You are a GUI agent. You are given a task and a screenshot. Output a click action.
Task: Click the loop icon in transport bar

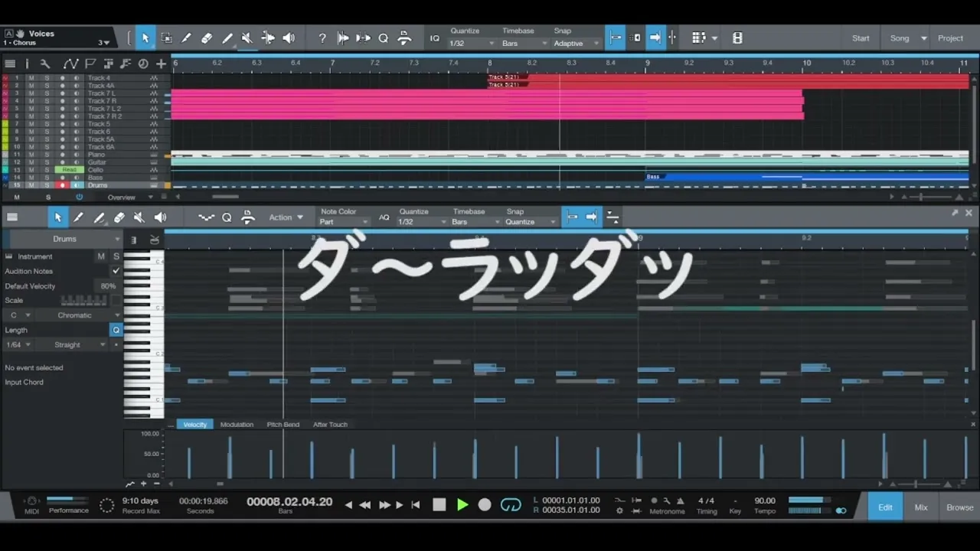click(511, 504)
